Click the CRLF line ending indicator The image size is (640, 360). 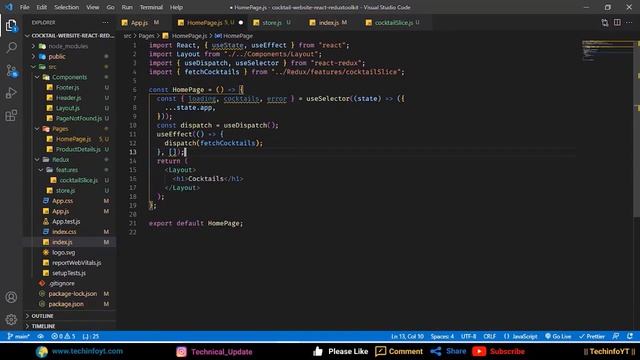click(489, 336)
